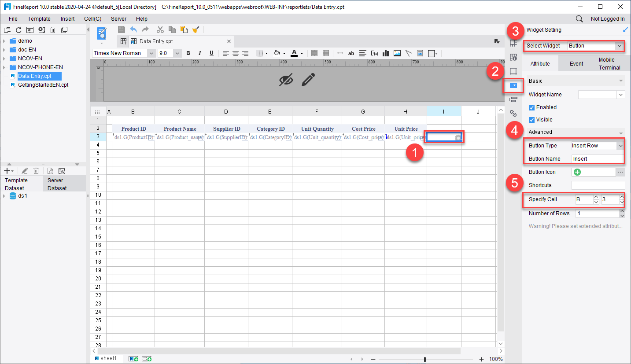Click the delete template icon above the folder tree
Viewport: 631px width, 364px height.
tap(52, 29)
